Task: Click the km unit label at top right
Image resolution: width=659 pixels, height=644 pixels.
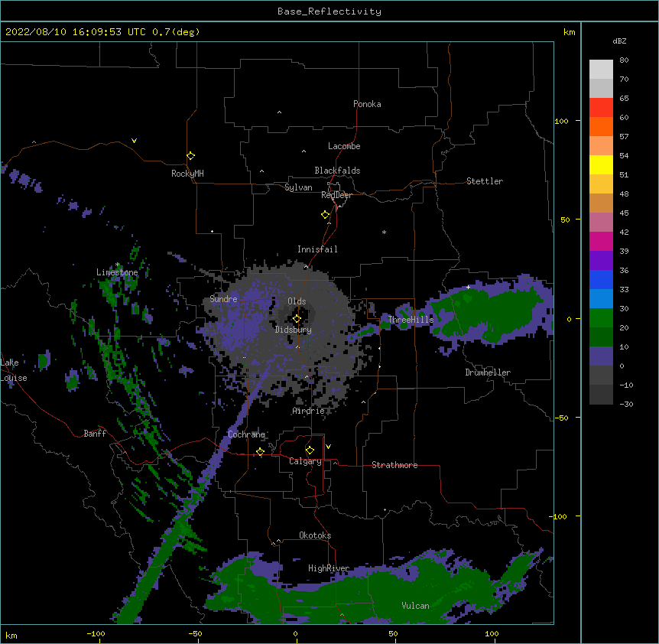Action: coord(570,32)
